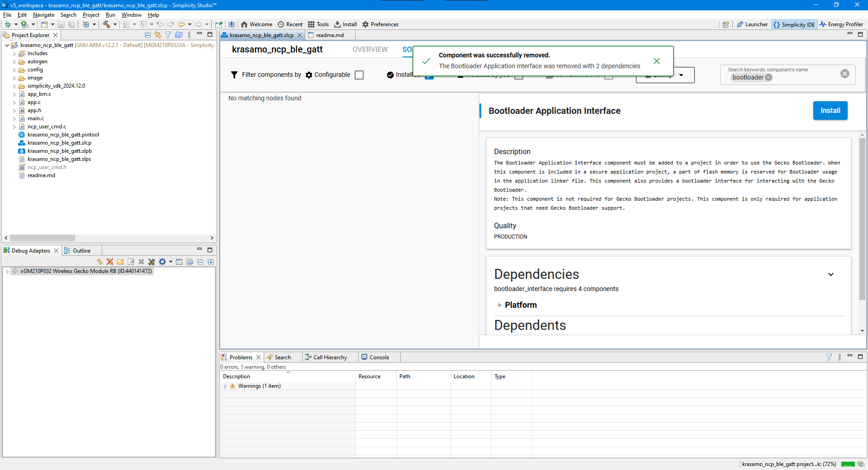Click Debug Adapters gear settings icon

pyautogui.click(x=162, y=262)
